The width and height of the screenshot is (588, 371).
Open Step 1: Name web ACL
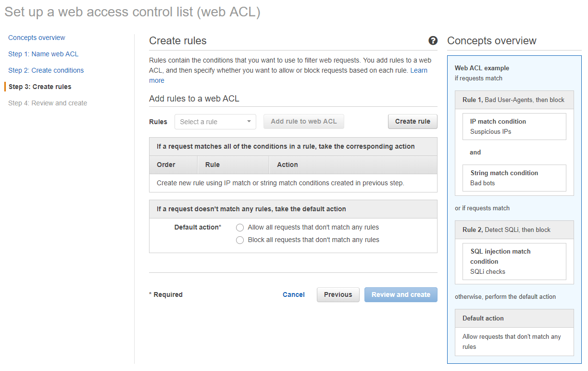[x=43, y=54]
